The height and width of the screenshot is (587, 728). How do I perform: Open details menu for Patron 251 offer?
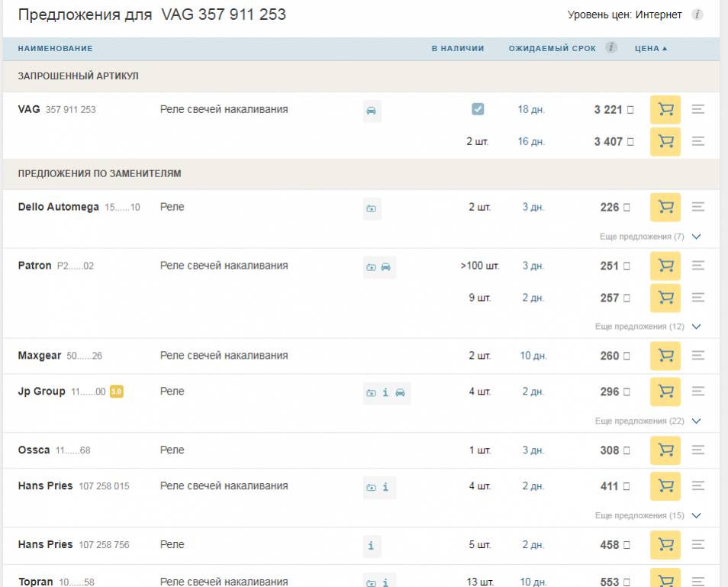[697, 266]
